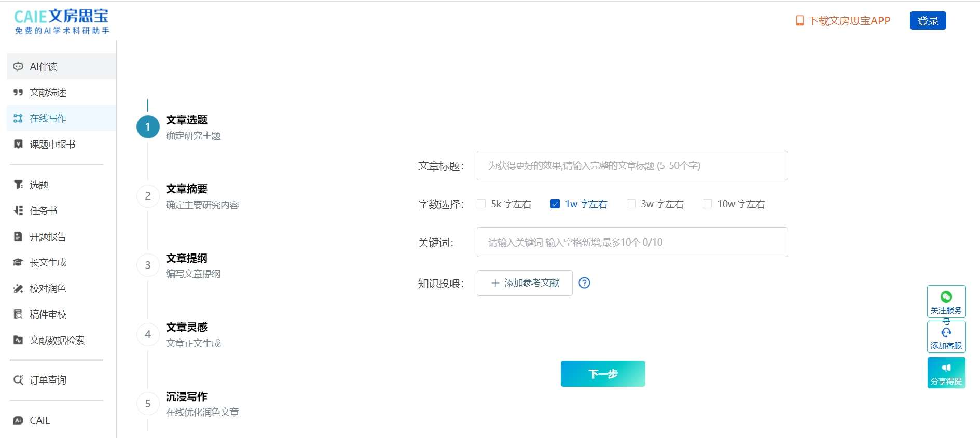Viewport: 980px width, 438px height.
Task: Click the 开题报告 sidebar label
Action: click(x=48, y=237)
